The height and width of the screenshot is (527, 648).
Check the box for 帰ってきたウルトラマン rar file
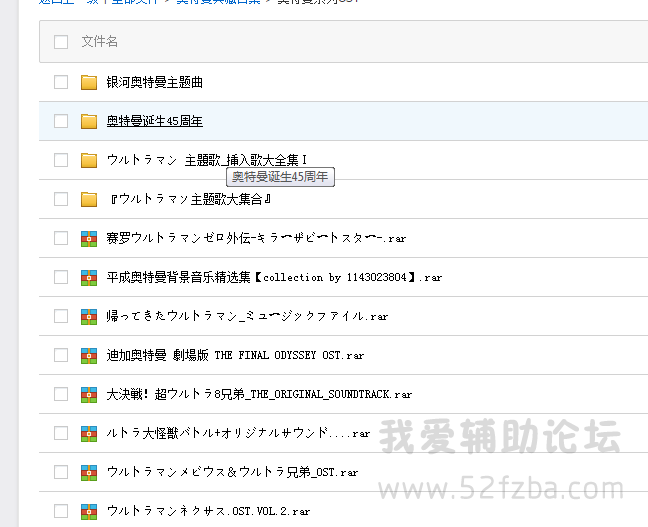click(61, 316)
